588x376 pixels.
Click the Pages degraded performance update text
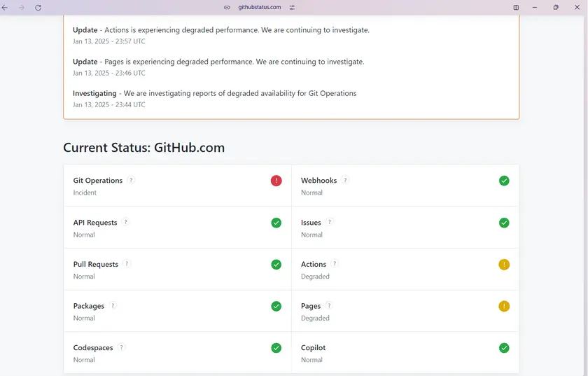click(218, 62)
